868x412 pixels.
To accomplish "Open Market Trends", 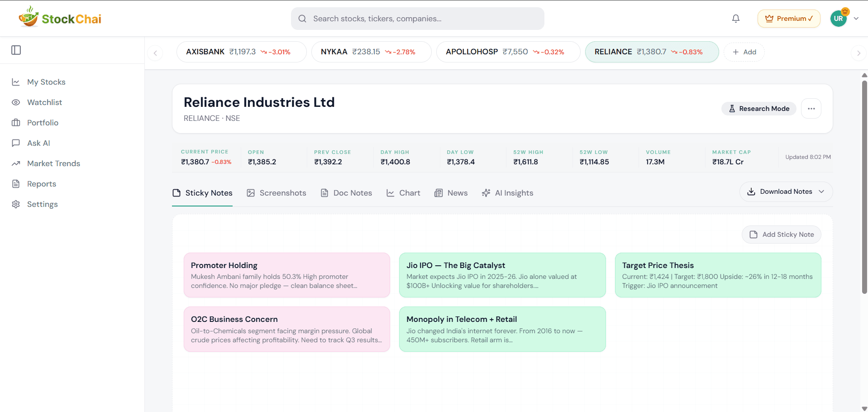I will tap(53, 163).
